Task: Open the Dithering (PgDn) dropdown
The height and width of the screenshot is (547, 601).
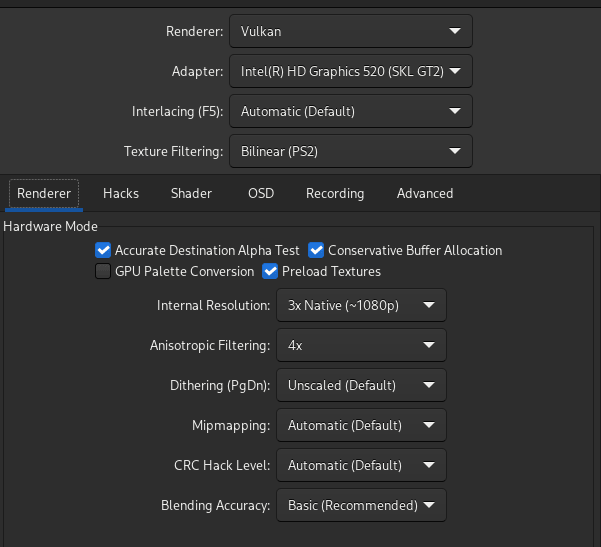Action: click(x=361, y=385)
